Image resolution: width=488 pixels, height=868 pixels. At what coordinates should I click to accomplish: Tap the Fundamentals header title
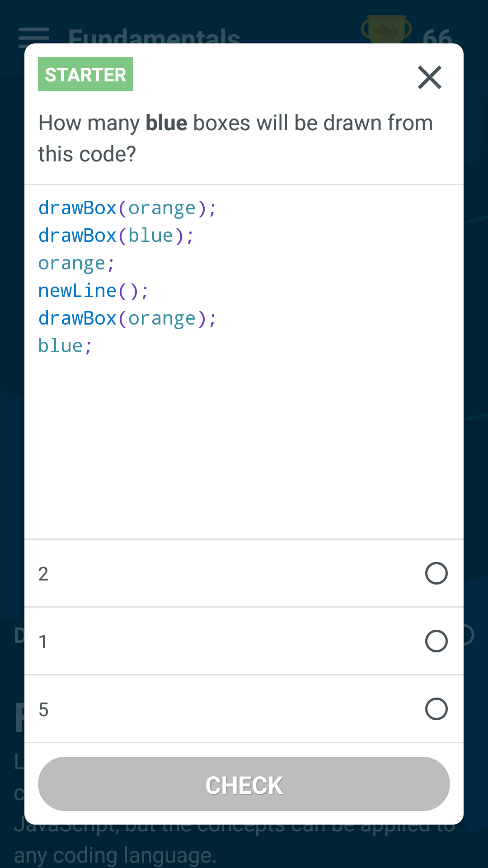[x=154, y=36]
